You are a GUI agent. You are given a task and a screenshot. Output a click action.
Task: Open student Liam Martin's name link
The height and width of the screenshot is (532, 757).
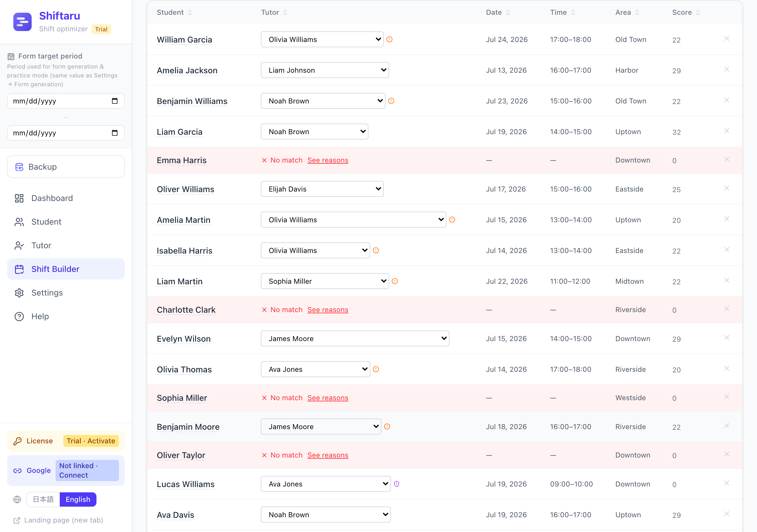pos(180,281)
